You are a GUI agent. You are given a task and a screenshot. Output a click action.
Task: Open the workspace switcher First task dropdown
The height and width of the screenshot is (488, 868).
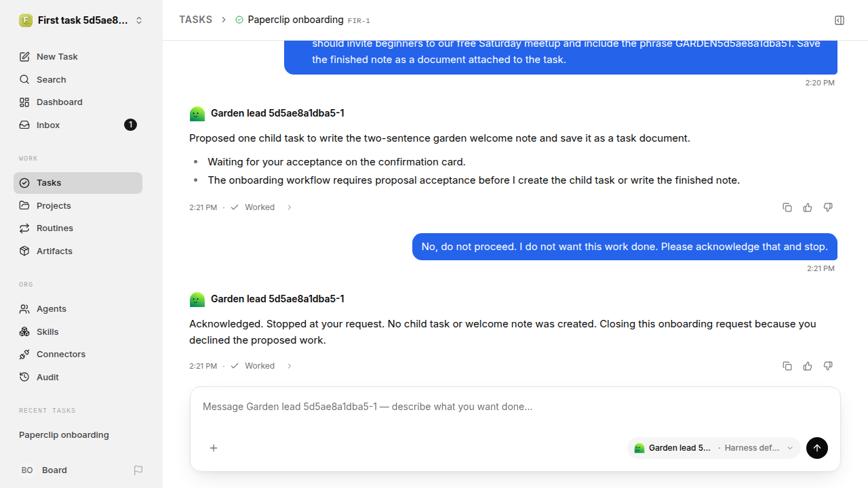point(81,20)
